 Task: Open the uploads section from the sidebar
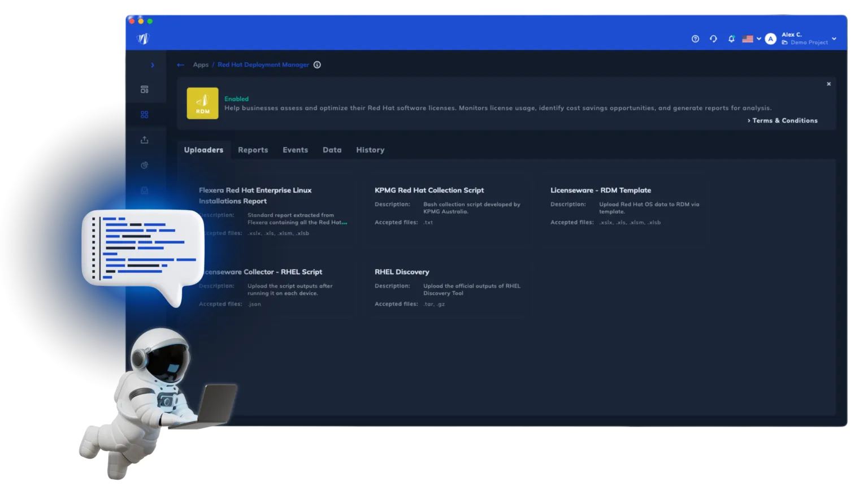[x=145, y=140]
